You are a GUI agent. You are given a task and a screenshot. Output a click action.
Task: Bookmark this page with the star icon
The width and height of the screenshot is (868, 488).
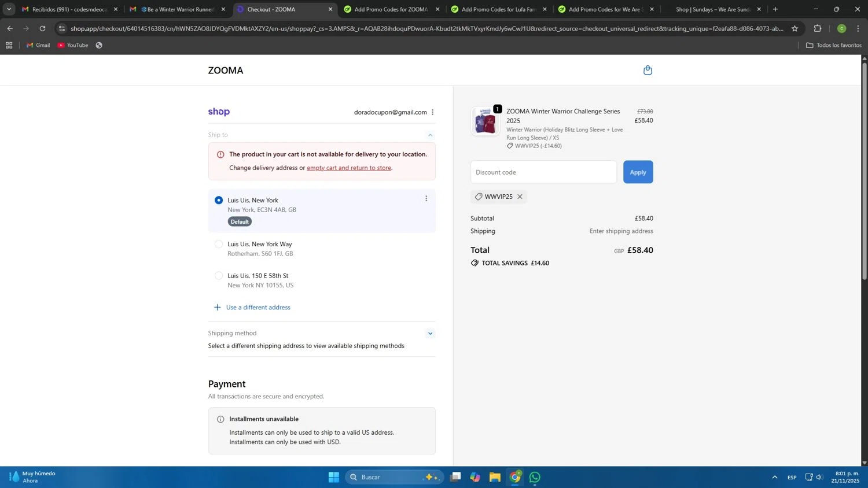tap(795, 28)
